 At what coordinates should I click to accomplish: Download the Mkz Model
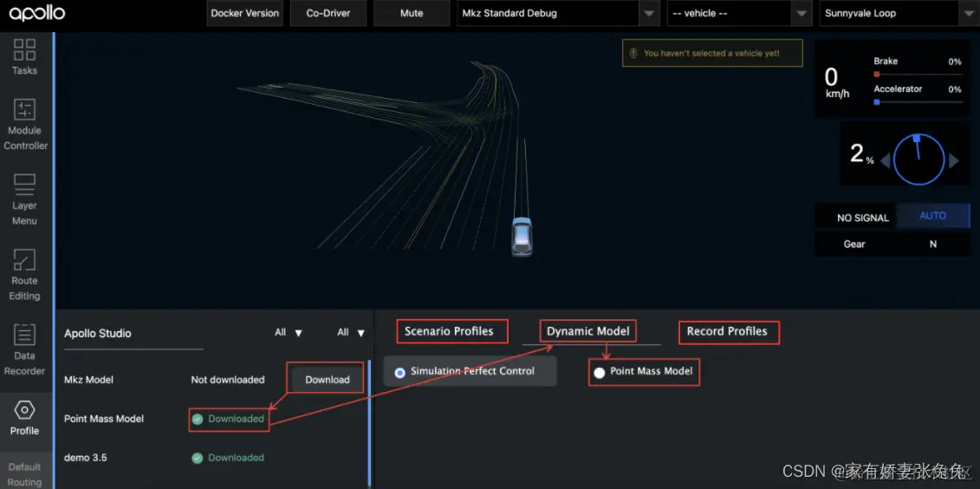coord(327,380)
